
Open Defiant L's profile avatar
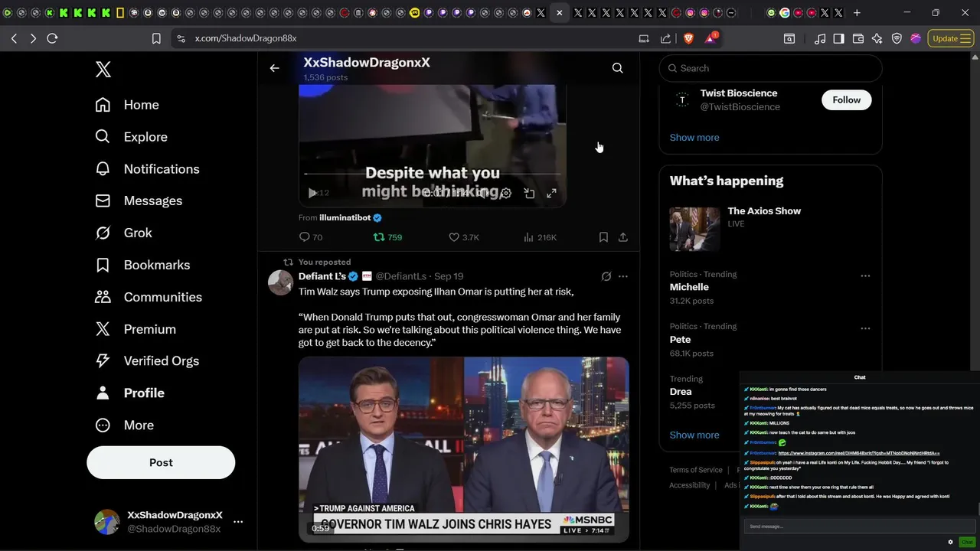[x=281, y=282]
